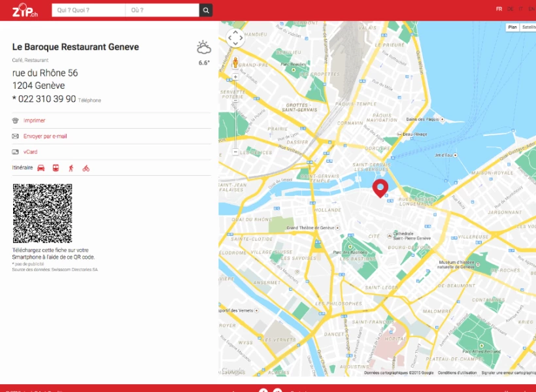536x392 pixels.
Task: Click the map zoom slider track
Action: (235, 114)
